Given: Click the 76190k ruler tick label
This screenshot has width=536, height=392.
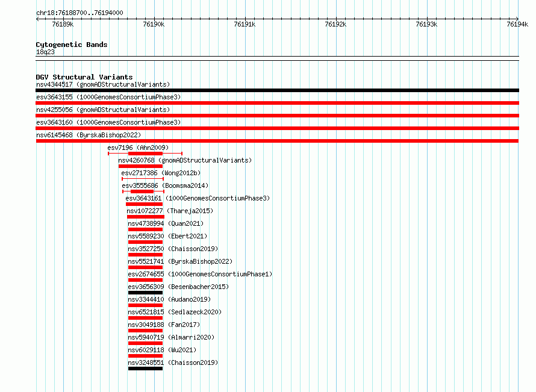Looking at the screenshot, I should [x=154, y=24].
